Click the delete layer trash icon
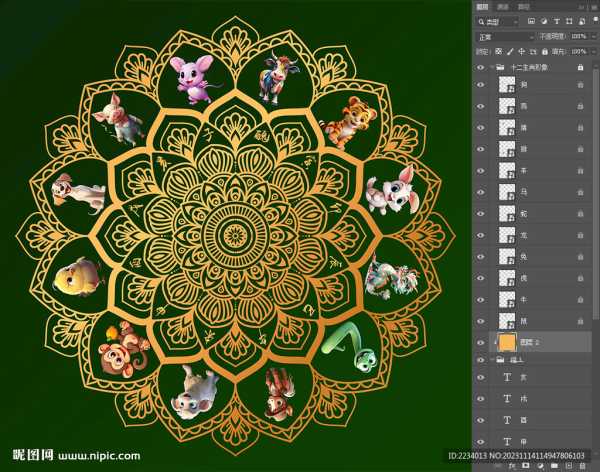The image size is (600, 472). 582,465
